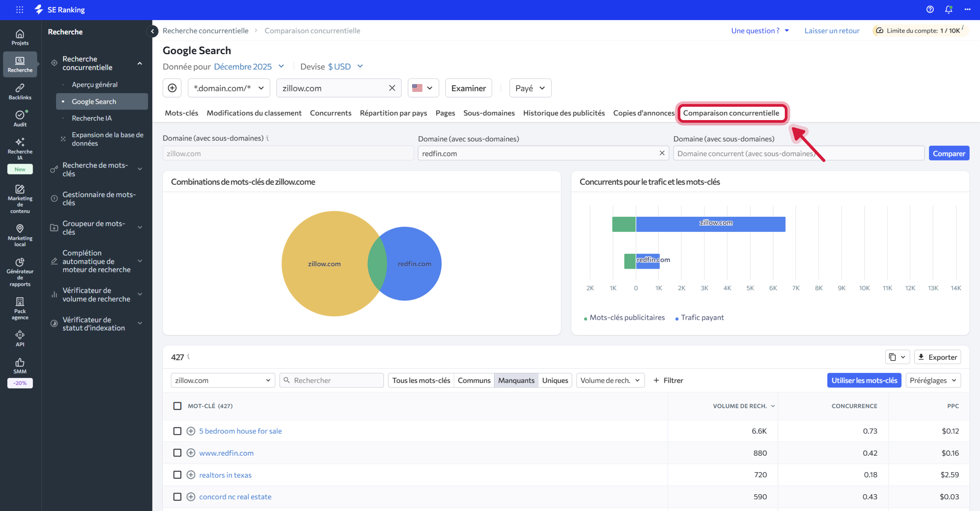Tick the select-all MOT-CLÉ checkbox
This screenshot has height=511, width=980.
(177, 406)
